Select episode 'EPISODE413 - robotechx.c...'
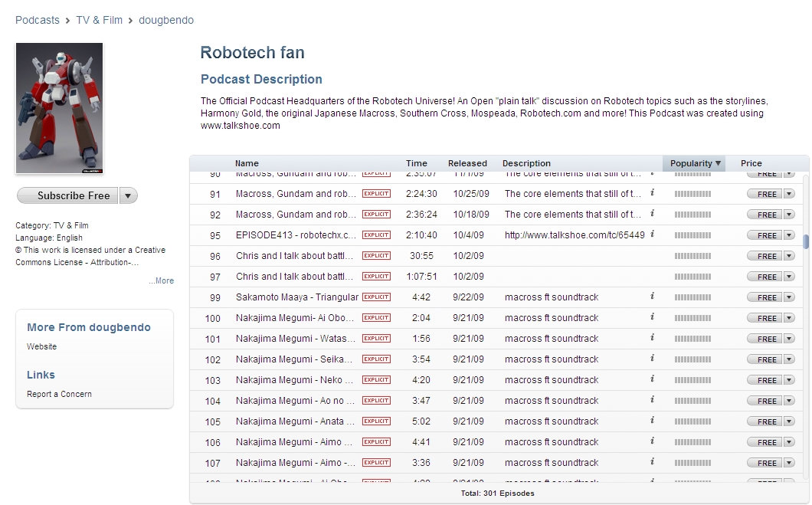The height and width of the screenshot is (505, 812). (296, 235)
